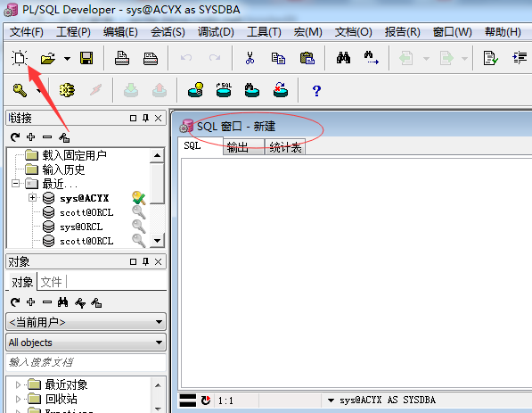Screen dimensions: 532x413
Task: Click the Indent text icon
Action: [520, 58]
